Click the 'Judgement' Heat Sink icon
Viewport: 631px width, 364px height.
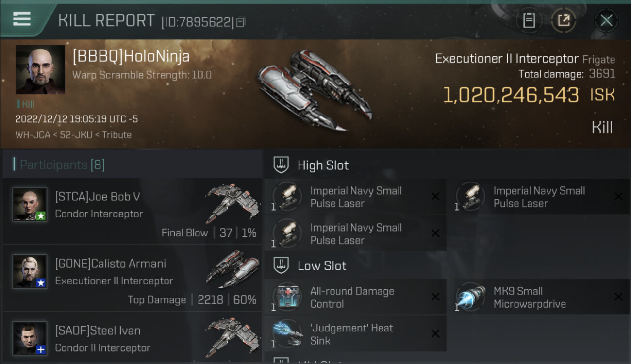pos(287,334)
